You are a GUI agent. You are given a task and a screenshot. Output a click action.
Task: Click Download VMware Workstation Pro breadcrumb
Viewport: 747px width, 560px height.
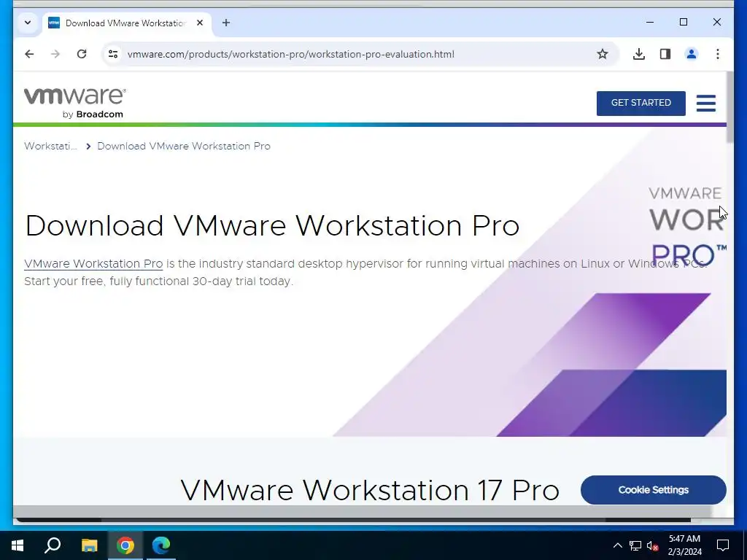click(184, 146)
